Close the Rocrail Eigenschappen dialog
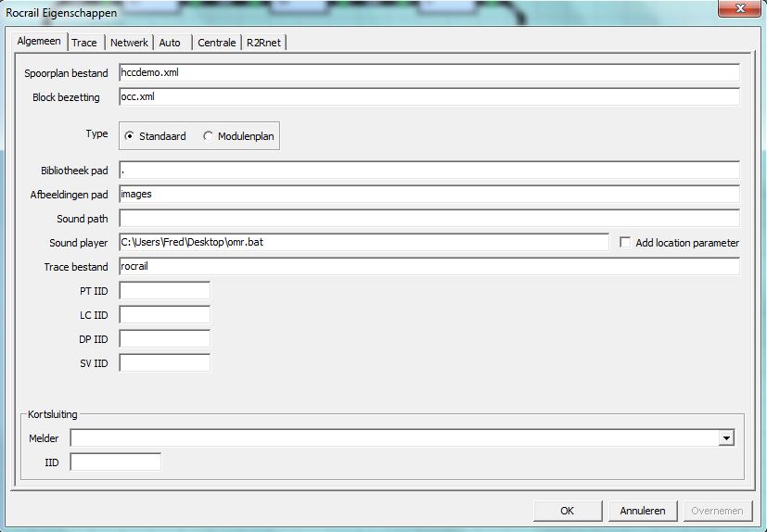The height and width of the screenshot is (532, 767). [739, 8]
